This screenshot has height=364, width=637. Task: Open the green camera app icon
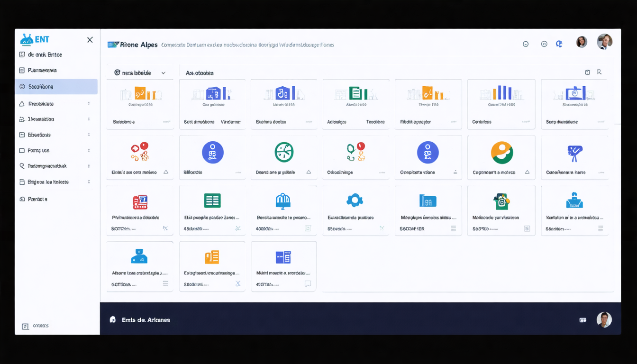[x=501, y=201]
